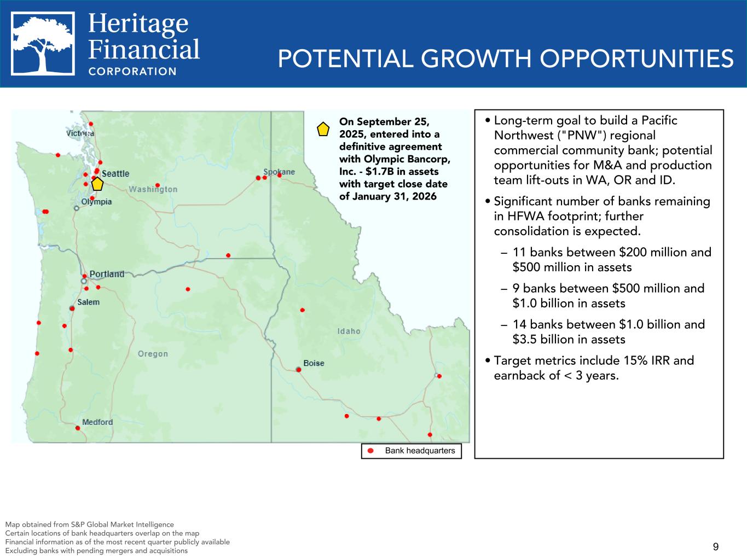Click the "Seattle" map label
Image resolution: width=747 pixels, height=560 pixels.
pyautogui.click(x=115, y=174)
